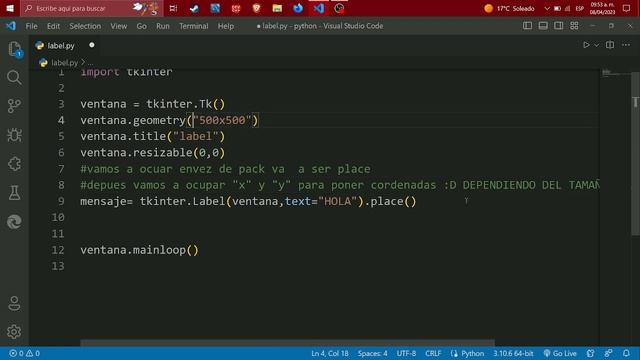This screenshot has height=360, width=640.
Task: Open the blue flame browser icon in taskbar
Action: click(298, 8)
